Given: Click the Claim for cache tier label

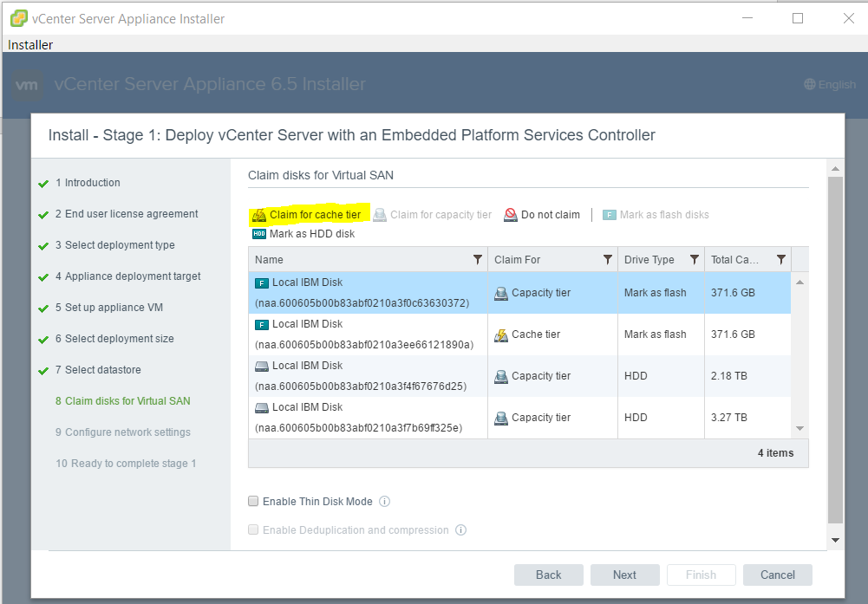Looking at the screenshot, I should click(315, 215).
